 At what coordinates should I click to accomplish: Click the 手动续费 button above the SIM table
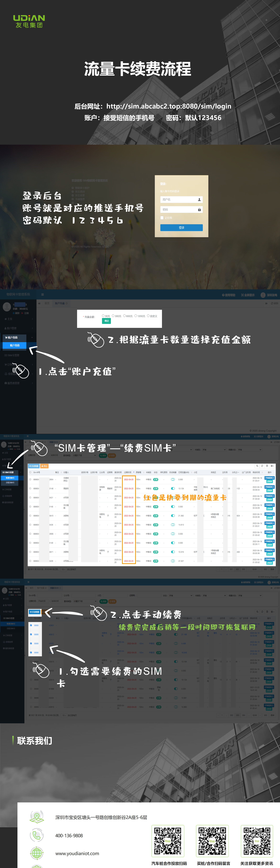coord(34,466)
